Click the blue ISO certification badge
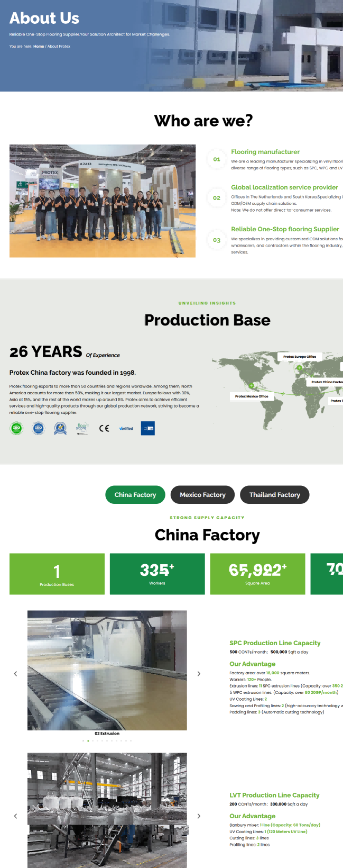Image resolution: width=343 pixels, height=868 pixels. point(38,428)
